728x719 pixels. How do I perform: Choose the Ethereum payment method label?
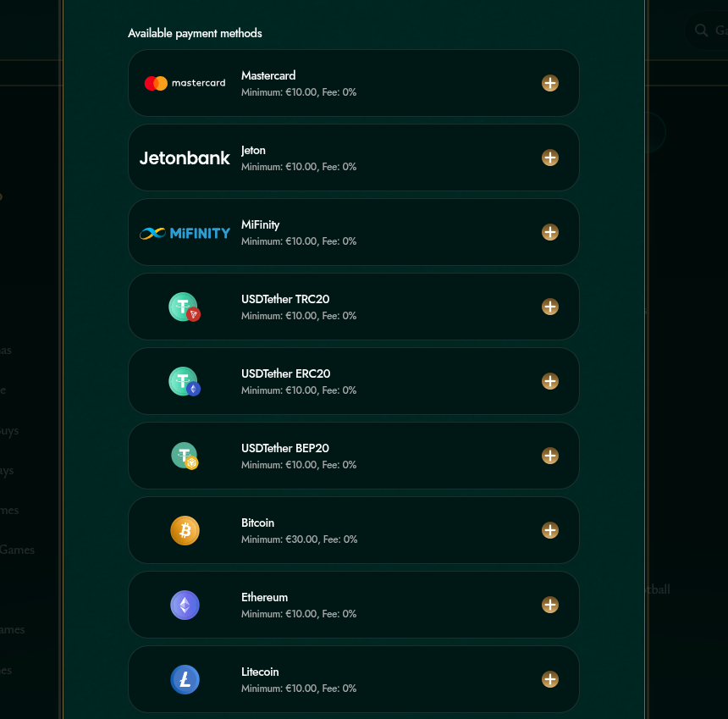(x=264, y=597)
